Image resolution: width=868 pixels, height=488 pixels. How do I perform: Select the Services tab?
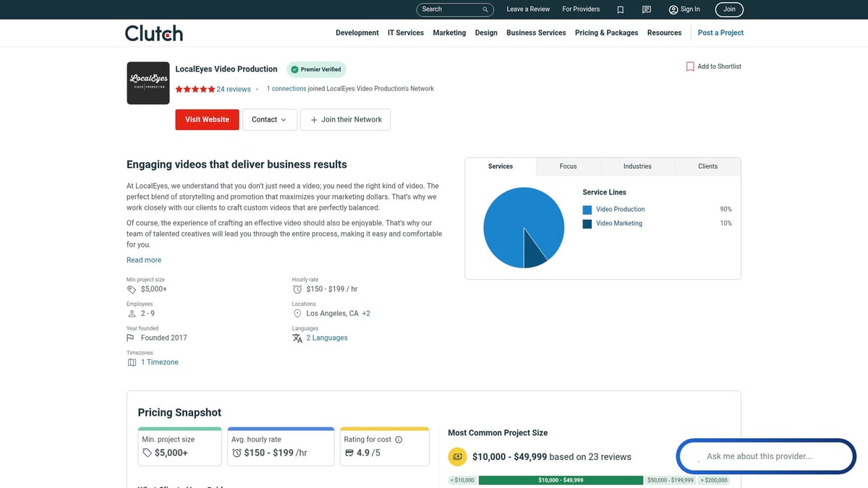point(501,166)
